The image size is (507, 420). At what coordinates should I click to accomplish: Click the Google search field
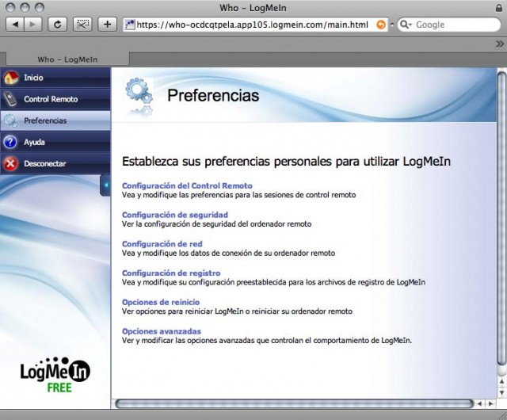point(449,25)
